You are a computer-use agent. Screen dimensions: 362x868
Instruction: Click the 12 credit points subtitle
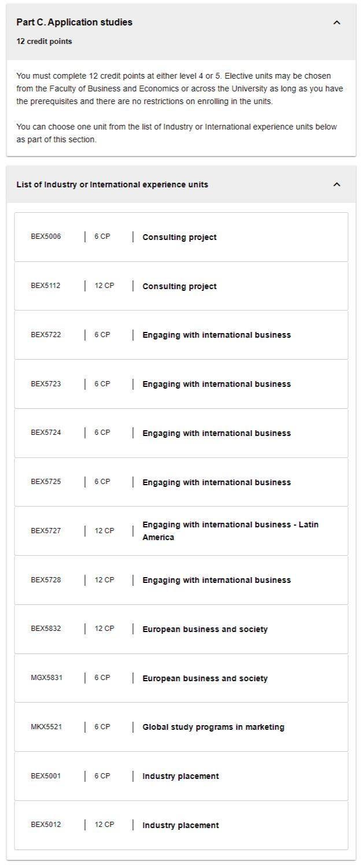[x=44, y=42]
